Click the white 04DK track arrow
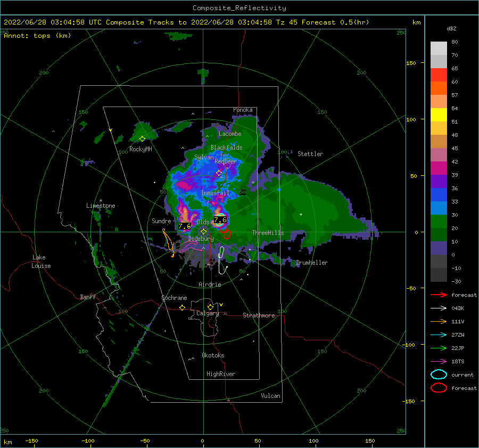The height and width of the screenshot is (448, 479). tap(439, 308)
